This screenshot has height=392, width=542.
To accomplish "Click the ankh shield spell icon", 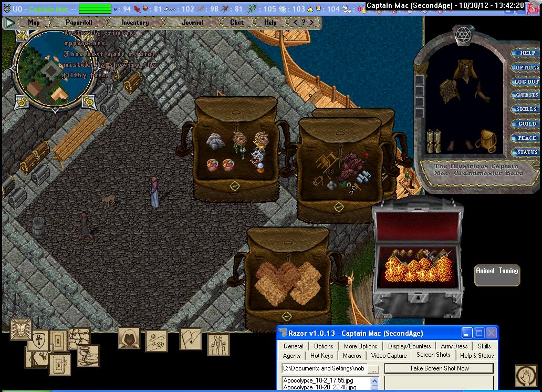I will (38, 340).
